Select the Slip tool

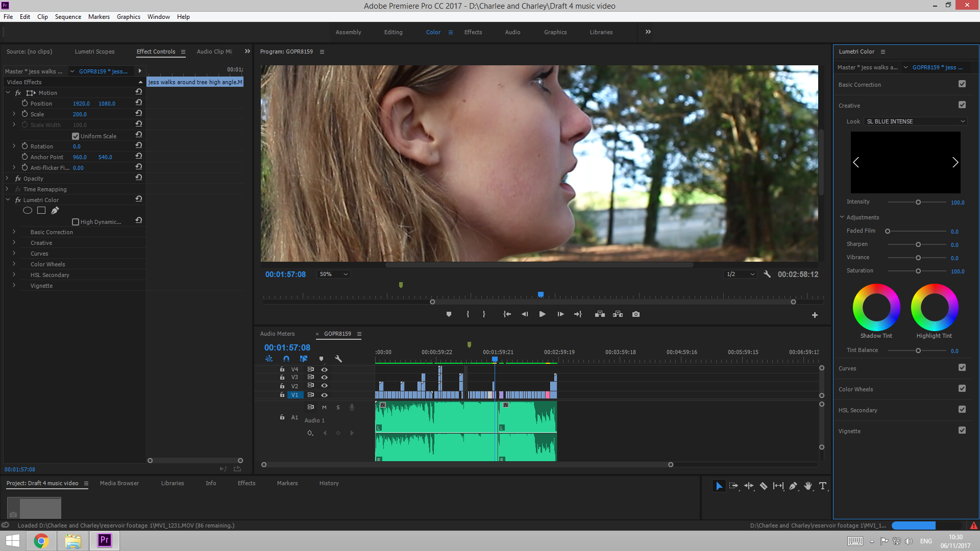pyautogui.click(x=778, y=486)
